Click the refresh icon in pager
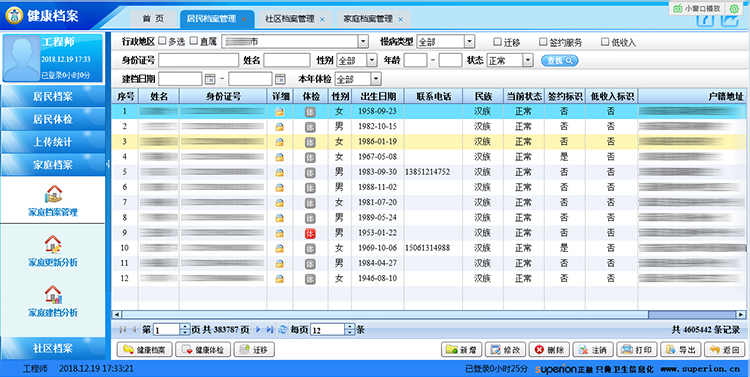This screenshot has width=750, height=377. coord(283,330)
